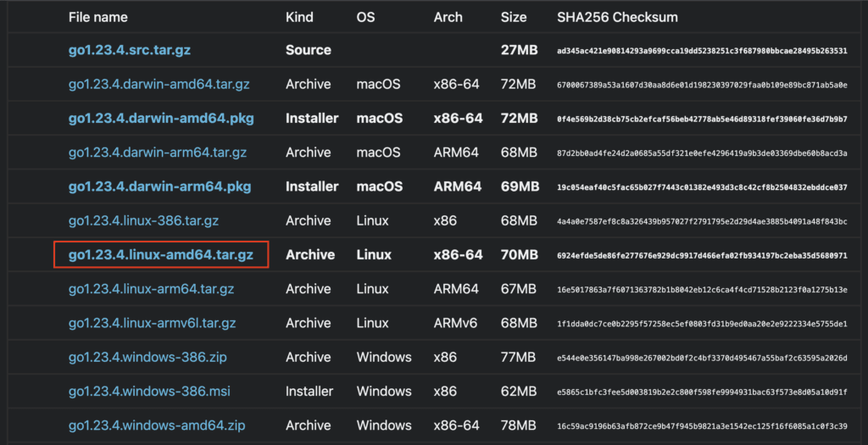Open the go1.23.4.linux-386.tar.gz link

click(x=143, y=220)
